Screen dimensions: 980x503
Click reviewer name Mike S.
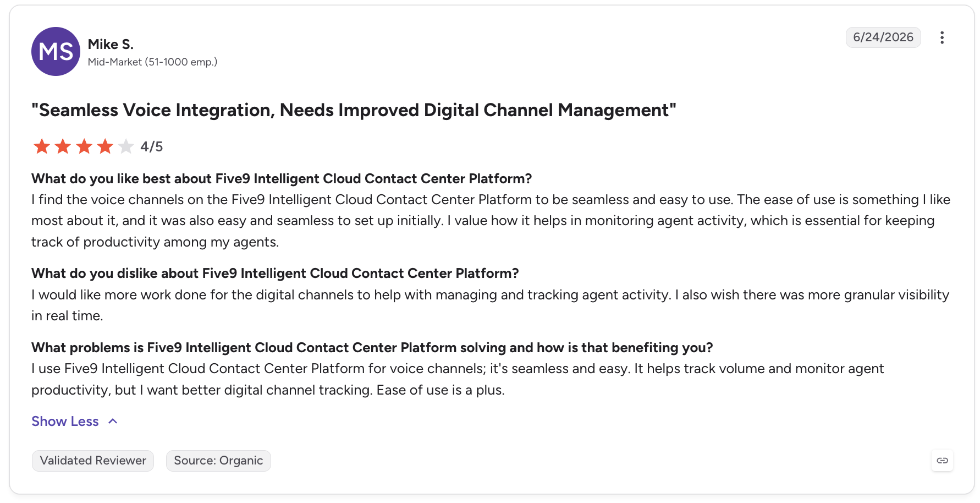111,44
